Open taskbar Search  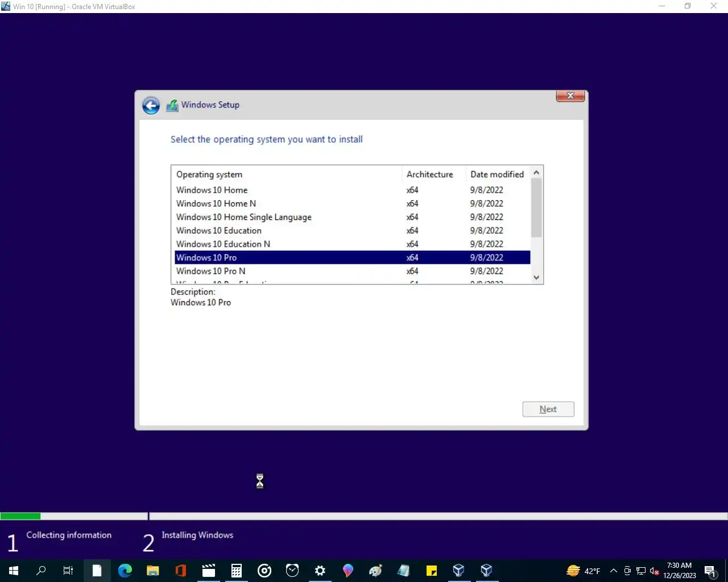41,571
